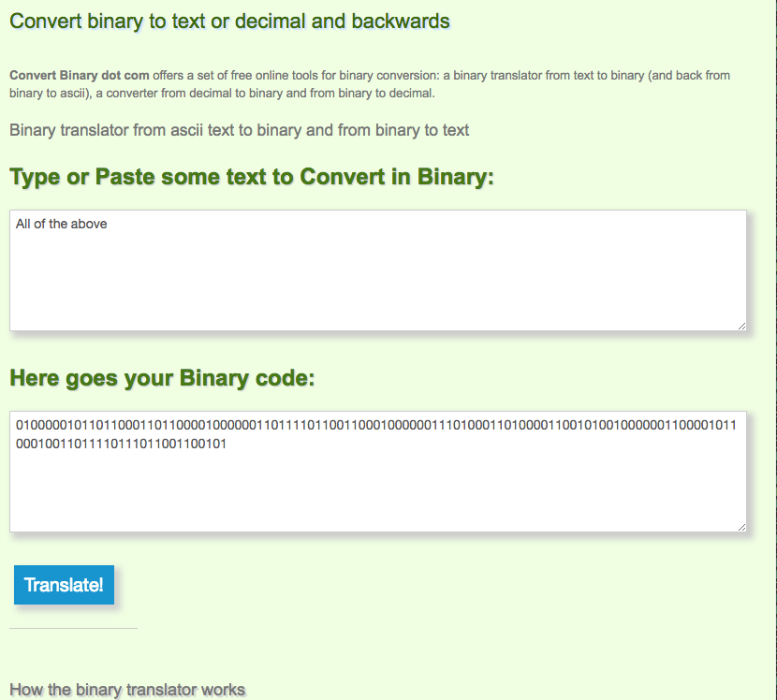The width and height of the screenshot is (777, 700).
Task: Click the Translate! button
Action: (64, 585)
